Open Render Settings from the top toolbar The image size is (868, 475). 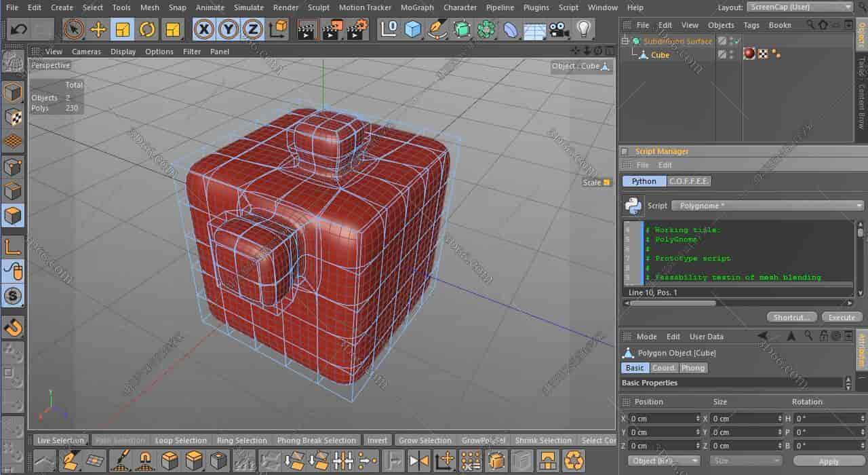[x=355, y=29]
